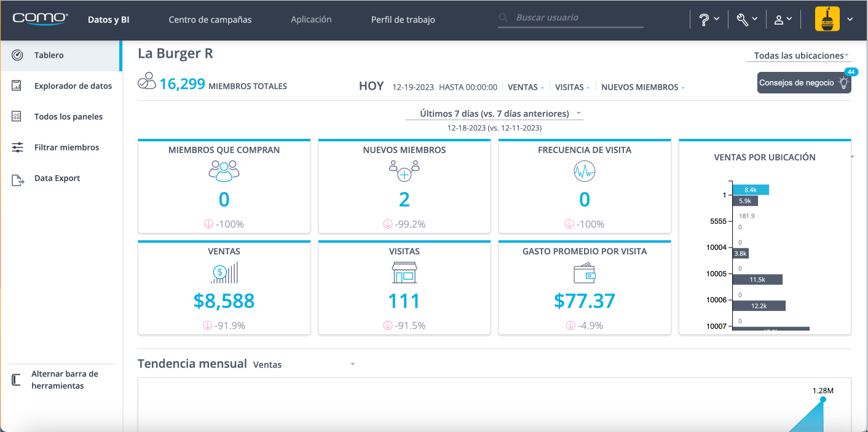Click the toggle toolbar sidebar icon

(x=17, y=380)
